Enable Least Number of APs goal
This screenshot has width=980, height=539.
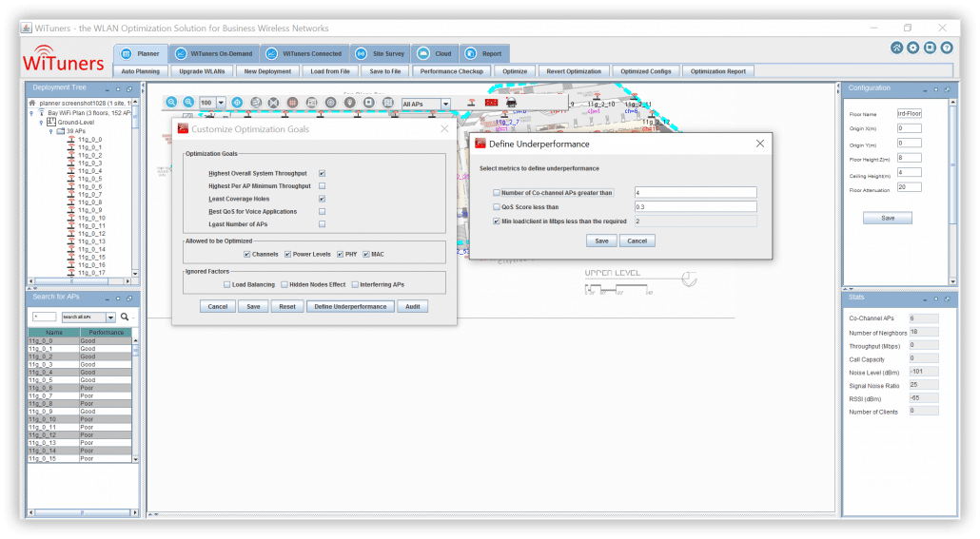pyautogui.click(x=322, y=224)
